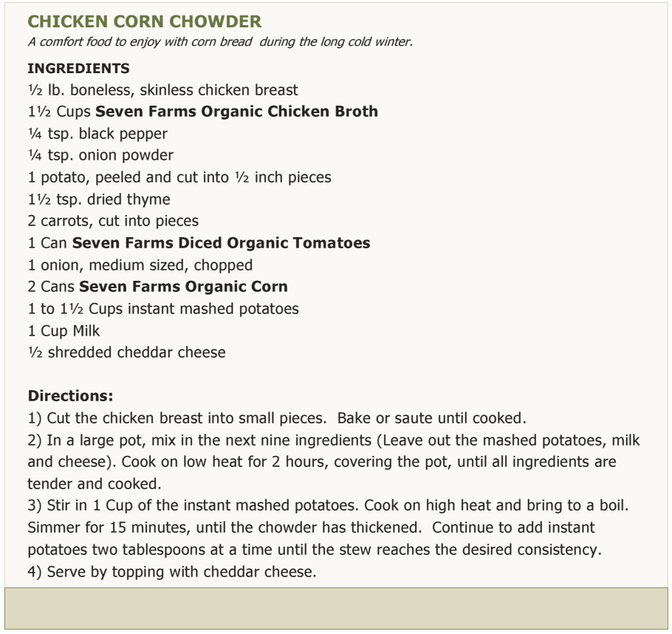
Task: Click the Directions heading
Action: [x=71, y=395]
